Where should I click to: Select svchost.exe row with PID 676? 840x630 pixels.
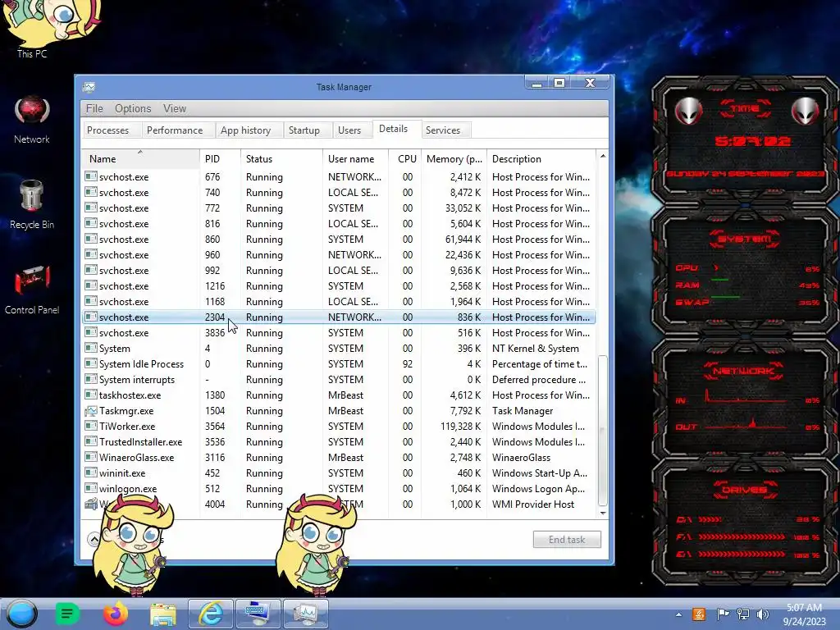click(339, 177)
